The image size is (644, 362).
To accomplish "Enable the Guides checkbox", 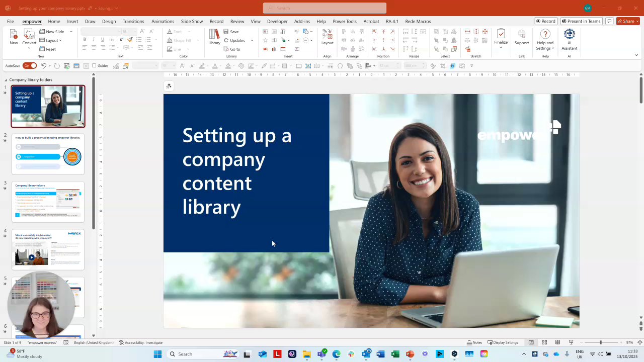I will [94, 66].
